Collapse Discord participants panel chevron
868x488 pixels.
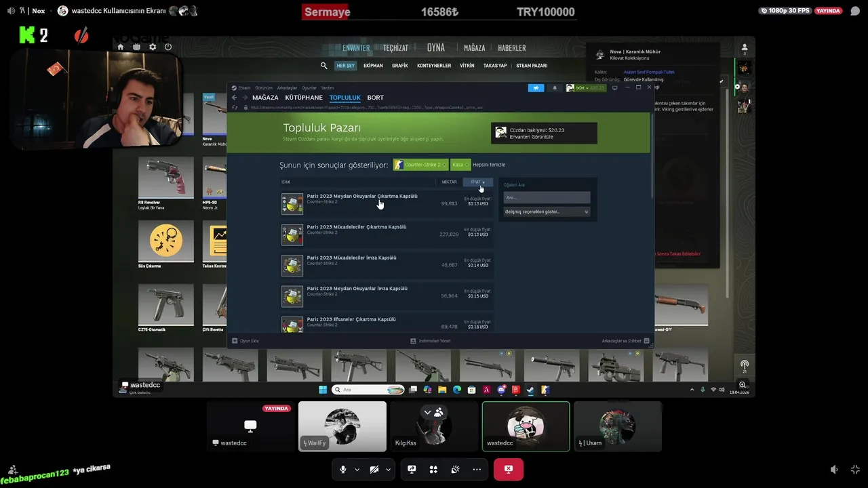coord(427,411)
